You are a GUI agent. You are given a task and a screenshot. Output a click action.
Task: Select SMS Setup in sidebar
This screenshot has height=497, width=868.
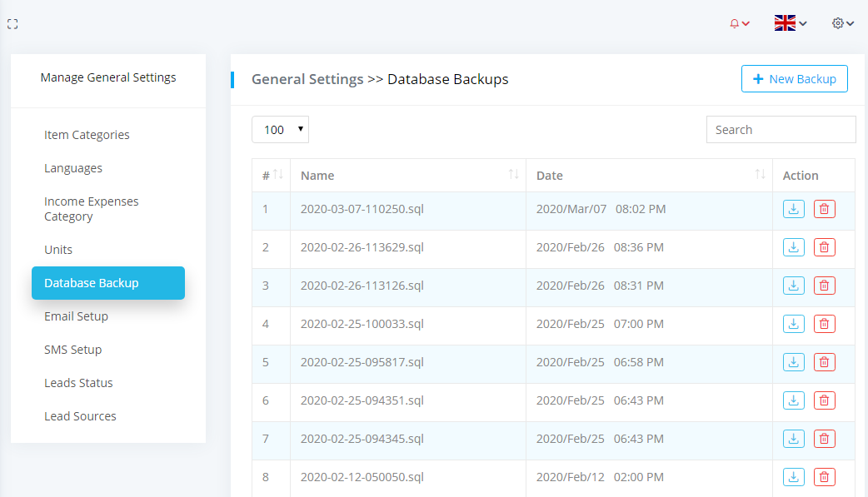72,350
